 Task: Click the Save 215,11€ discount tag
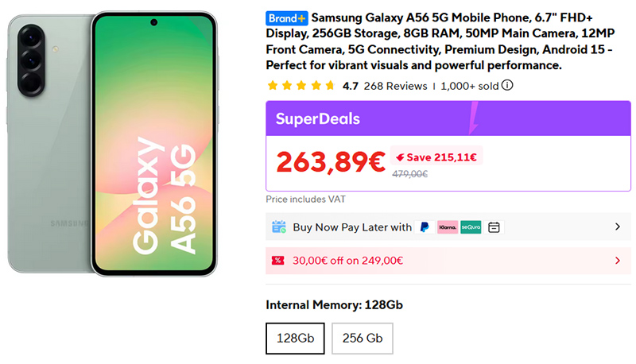[x=436, y=157]
